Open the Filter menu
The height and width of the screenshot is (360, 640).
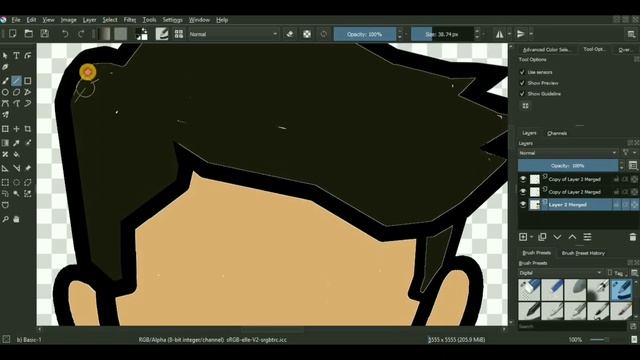click(x=130, y=20)
